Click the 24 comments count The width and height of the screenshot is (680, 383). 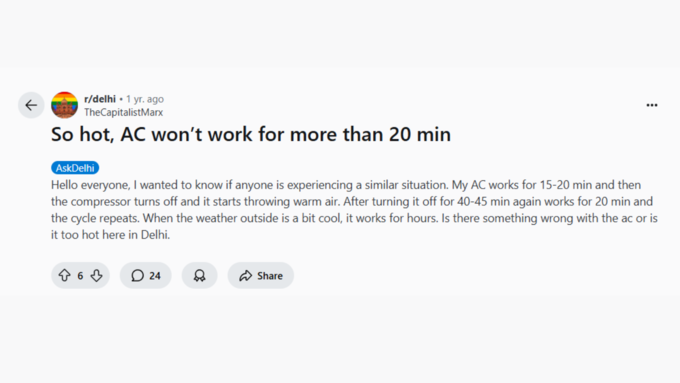coord(155,276)
